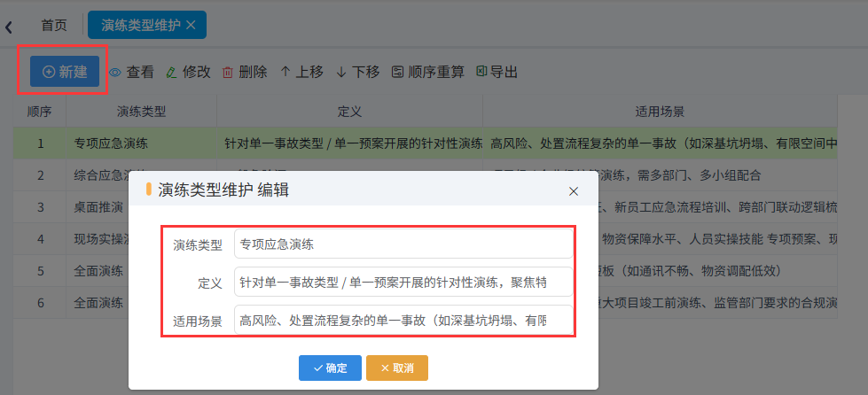868x395 pixels.
Task: Click the 删除 trash icon
Action: pos(228,72)
